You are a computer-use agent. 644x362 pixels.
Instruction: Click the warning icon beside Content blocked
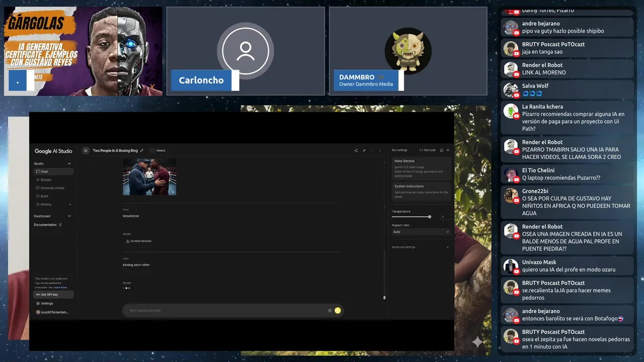(x=128, y=241)
